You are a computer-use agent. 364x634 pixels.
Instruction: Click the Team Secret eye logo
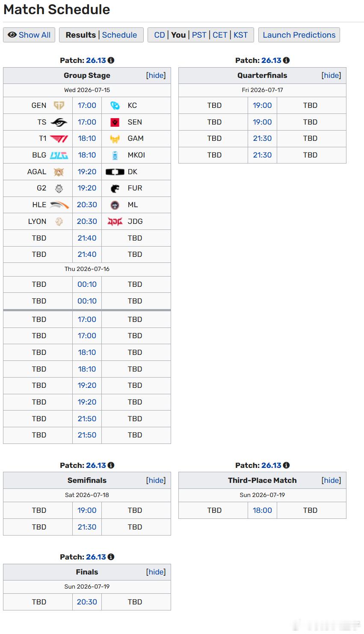[x=59, y=122]
